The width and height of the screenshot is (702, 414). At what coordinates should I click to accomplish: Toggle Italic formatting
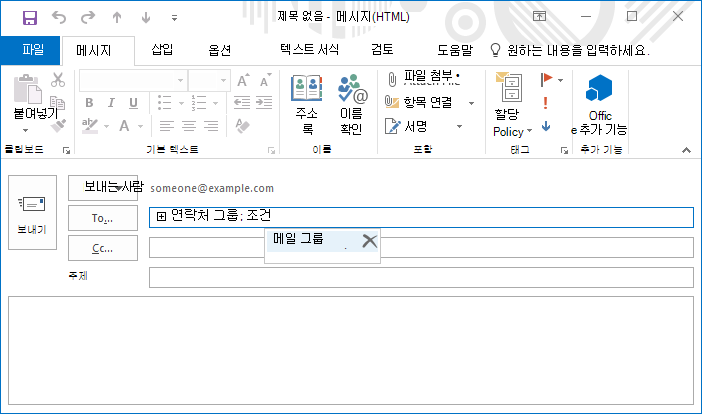[x=111, y=103]
